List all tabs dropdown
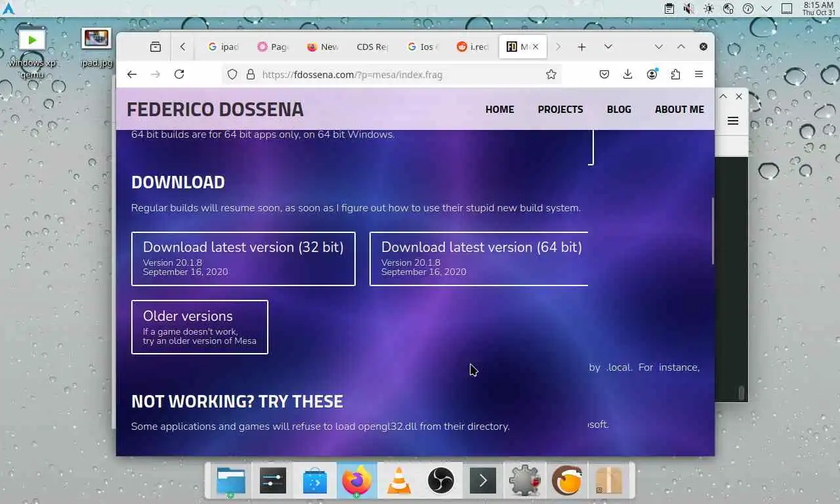The height and width of the screenshot is (504, 840). [x=608, y=47]
